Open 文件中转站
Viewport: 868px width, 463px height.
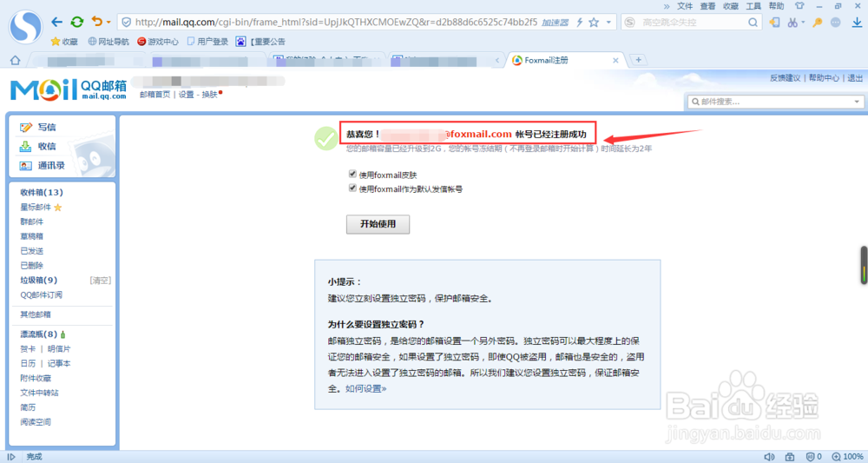coord(39,393)
